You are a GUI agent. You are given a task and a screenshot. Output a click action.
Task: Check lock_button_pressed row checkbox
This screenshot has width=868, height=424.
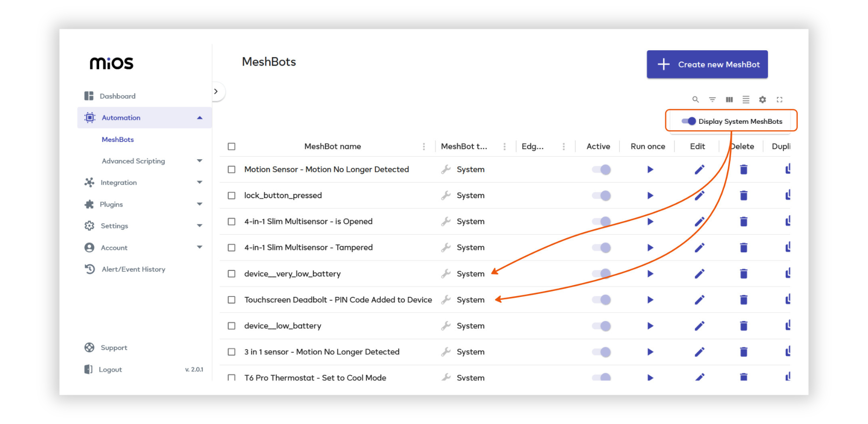point(231,195)
